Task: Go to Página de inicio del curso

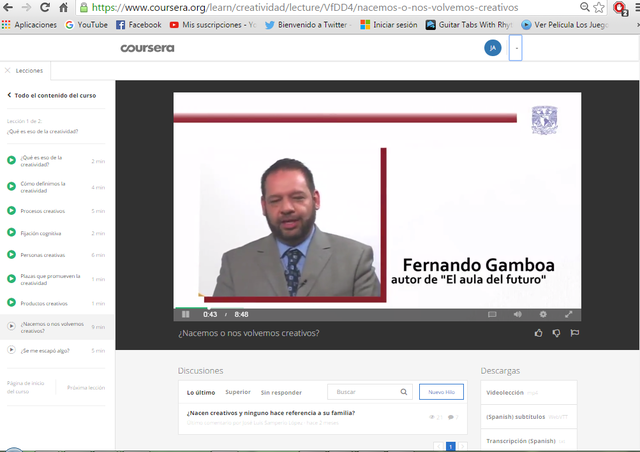Action: [x=25, y=387]
